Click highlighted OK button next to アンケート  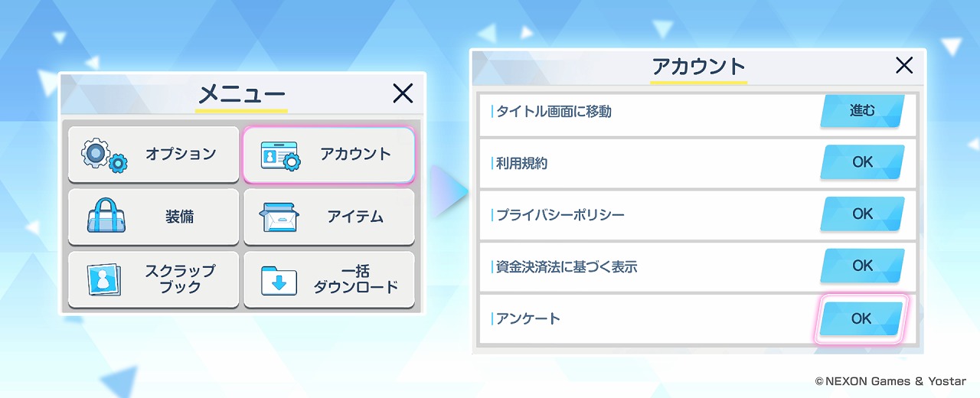[x=862, y=318]
